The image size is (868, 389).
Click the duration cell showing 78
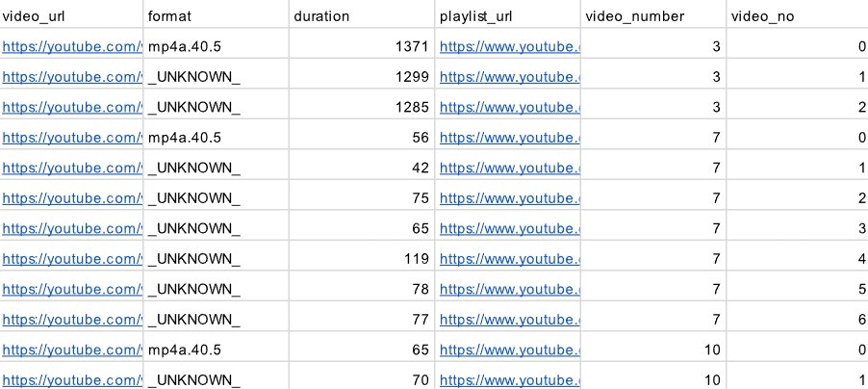[x=362, y=289]
